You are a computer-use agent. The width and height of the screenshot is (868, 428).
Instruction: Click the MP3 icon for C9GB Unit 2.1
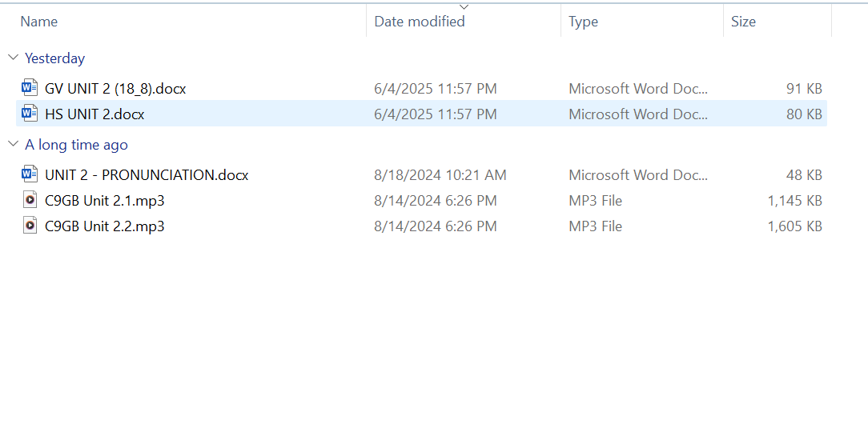[x=30, y=200]
